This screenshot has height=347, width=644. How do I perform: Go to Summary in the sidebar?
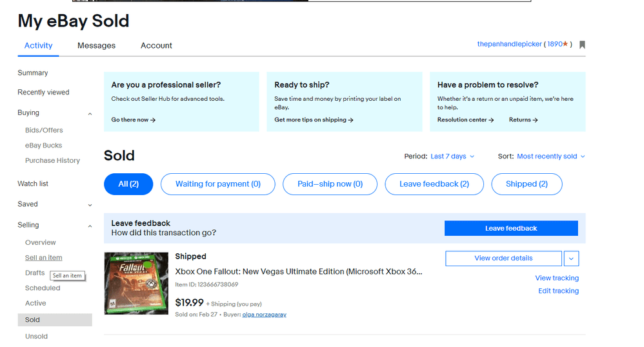coord(33,73)
